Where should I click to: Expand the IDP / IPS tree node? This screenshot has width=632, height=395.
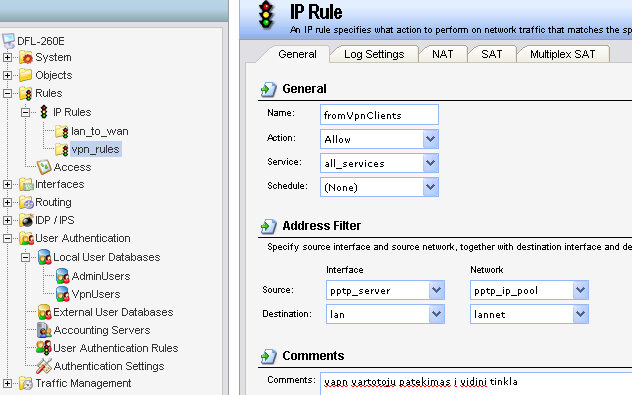[7, 220]
